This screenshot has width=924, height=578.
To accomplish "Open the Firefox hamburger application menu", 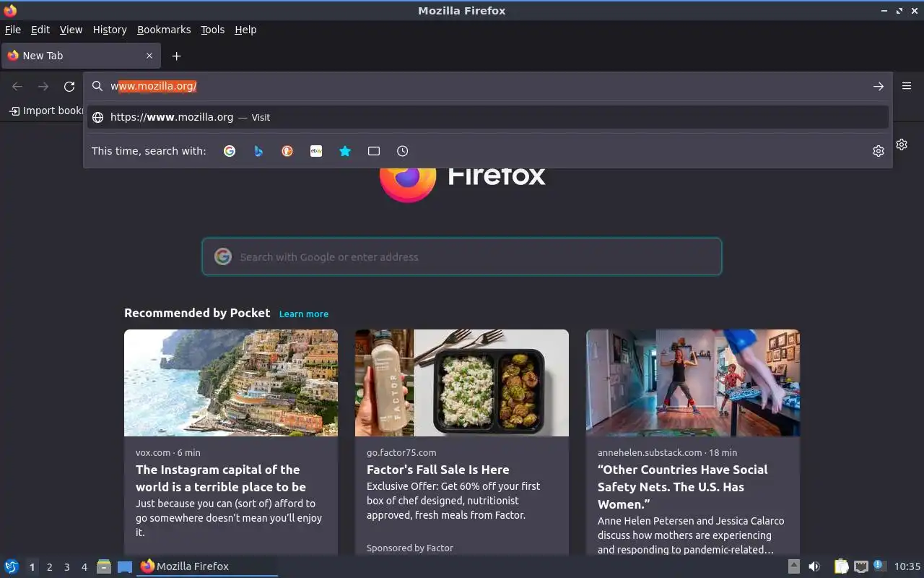I will (x=907, y=86).
